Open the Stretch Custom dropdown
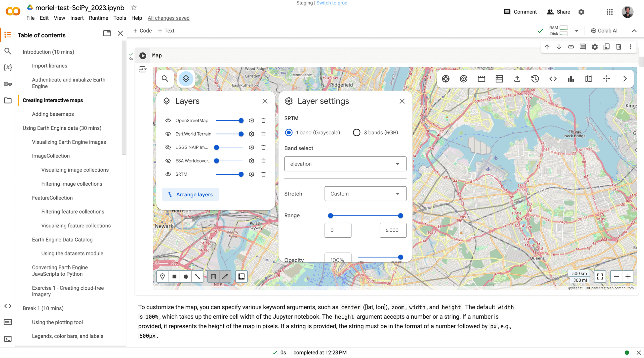 365,194
